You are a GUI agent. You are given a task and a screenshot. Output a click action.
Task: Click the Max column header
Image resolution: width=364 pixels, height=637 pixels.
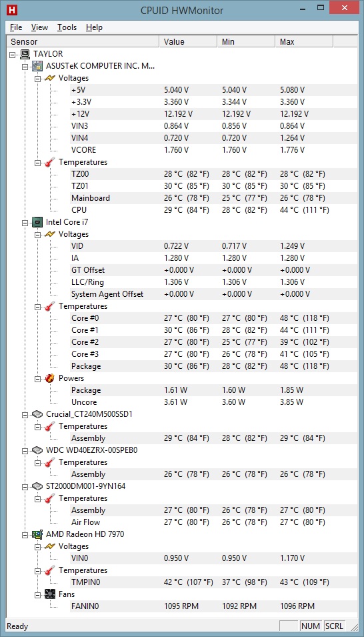(304, 42)
